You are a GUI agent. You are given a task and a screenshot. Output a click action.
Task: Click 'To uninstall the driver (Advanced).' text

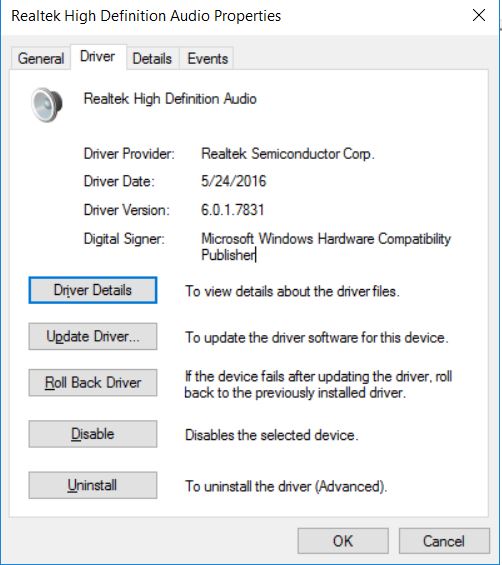pyautogui.click(x=286, y=486)
